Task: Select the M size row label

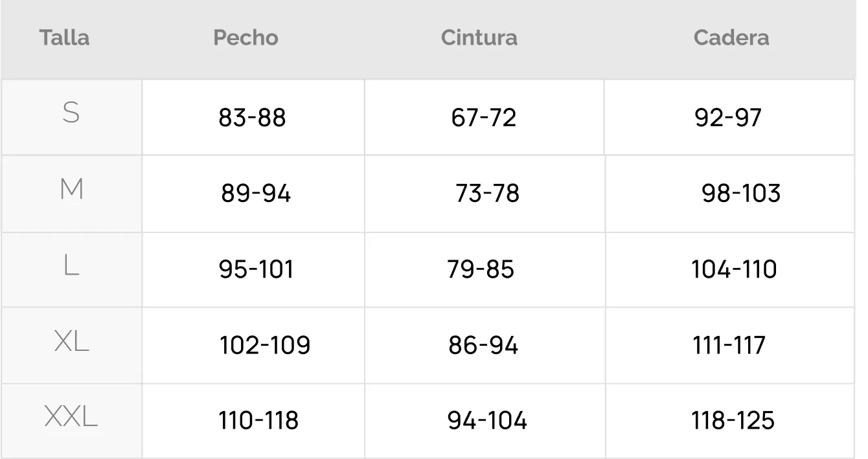Action: click(x=71, y=190)
